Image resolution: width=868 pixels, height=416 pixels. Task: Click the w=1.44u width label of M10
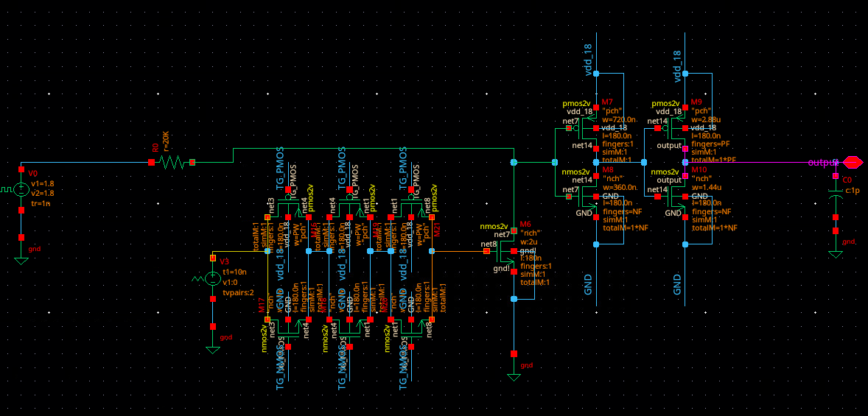706,188
